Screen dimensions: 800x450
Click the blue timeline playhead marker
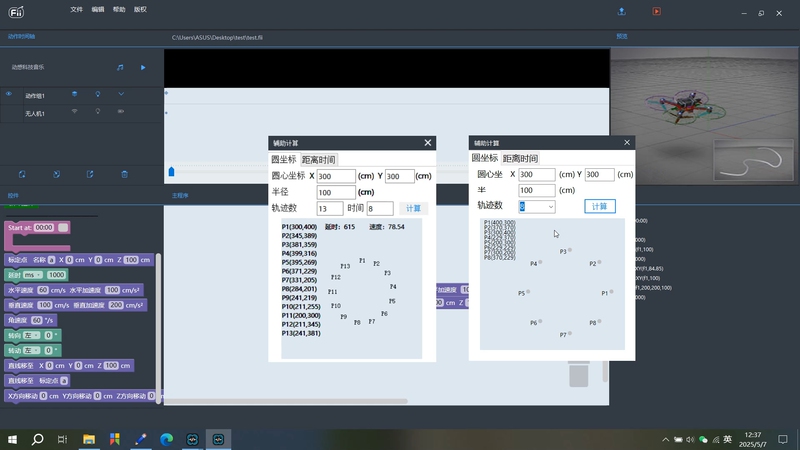coord(171,171)
